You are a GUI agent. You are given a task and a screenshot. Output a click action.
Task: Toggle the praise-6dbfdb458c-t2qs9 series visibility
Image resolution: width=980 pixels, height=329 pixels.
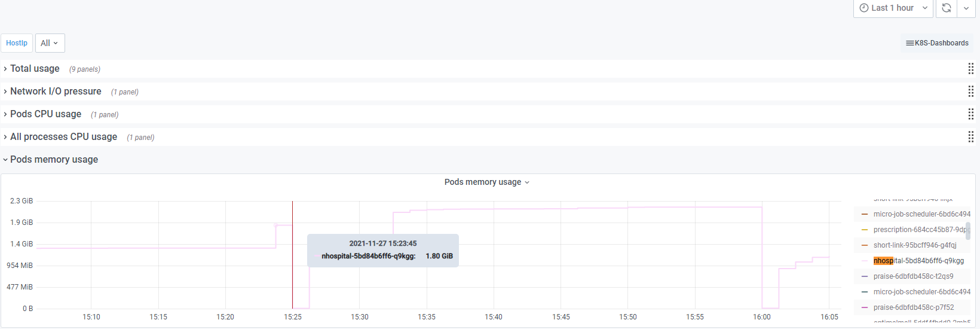[913, 276]
